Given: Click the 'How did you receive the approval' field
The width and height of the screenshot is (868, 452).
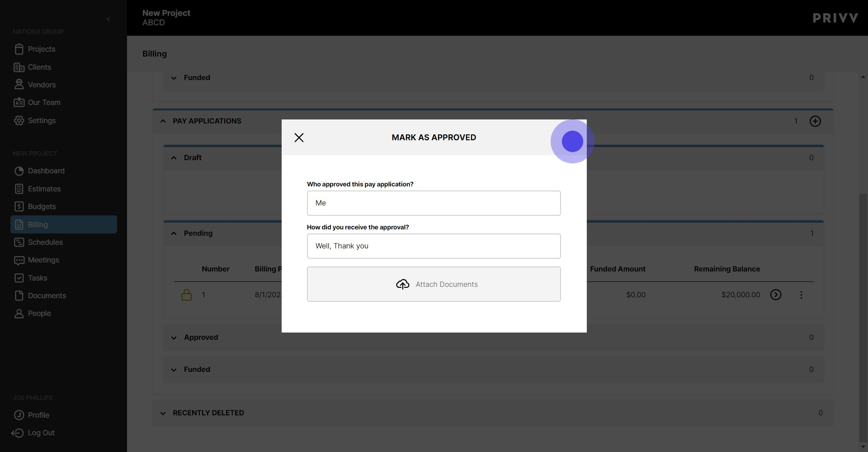Looking at the screenshot, I should [434, 246].
